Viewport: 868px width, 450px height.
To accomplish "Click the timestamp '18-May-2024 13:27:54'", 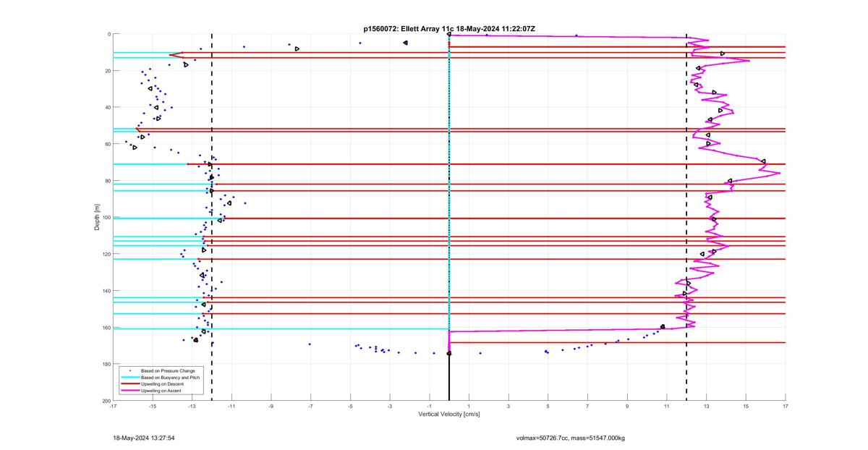I will pos(144,438).
